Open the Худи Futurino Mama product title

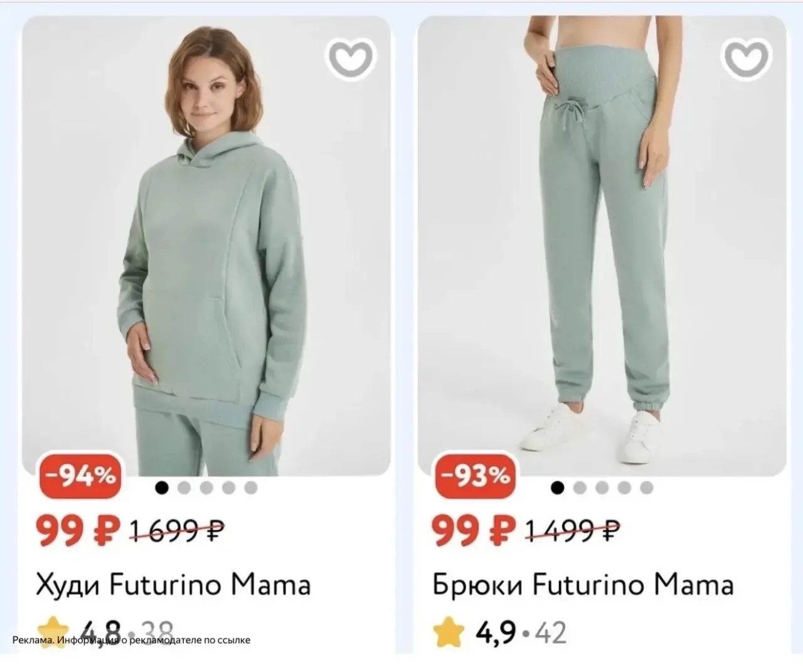coord(173,585)
